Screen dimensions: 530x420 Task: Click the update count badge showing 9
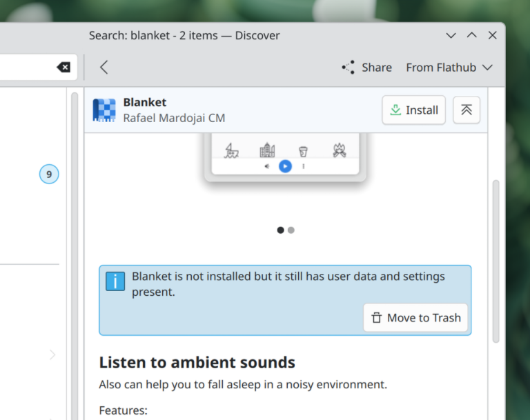click(49, 174)
